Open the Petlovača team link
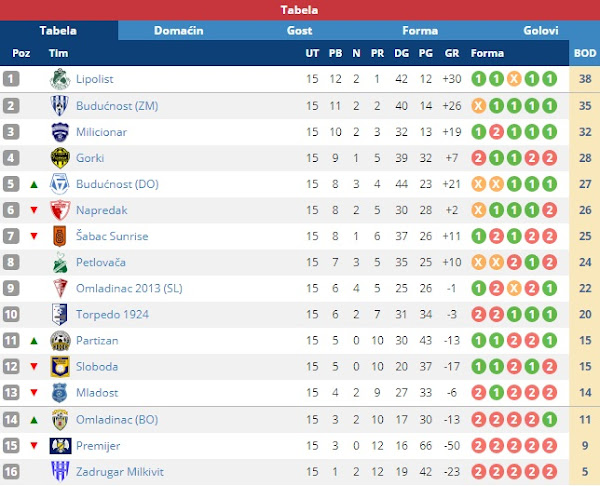The image size is (600, 486). pos(101,263)
